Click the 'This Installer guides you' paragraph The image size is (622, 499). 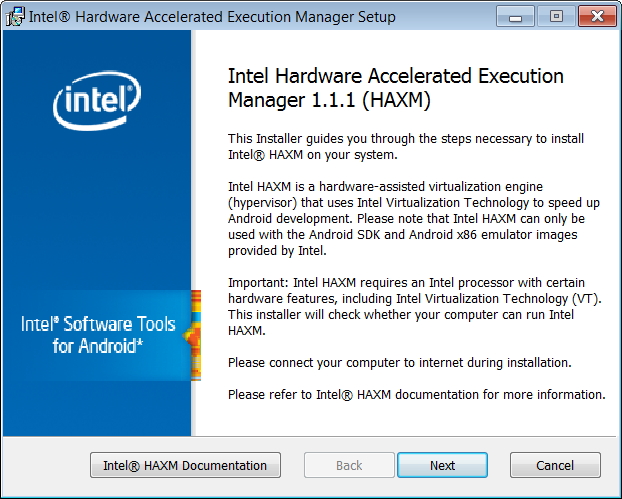406,146
